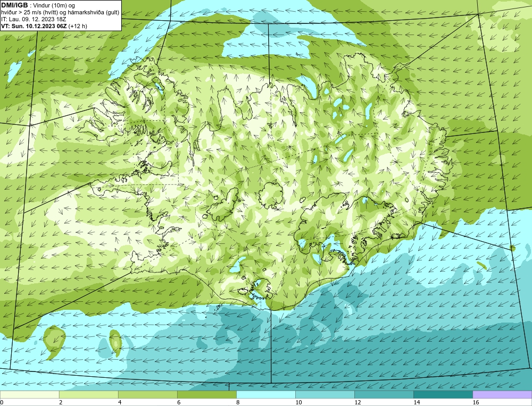Click the legend scale label '4'

tap(119, 402)
